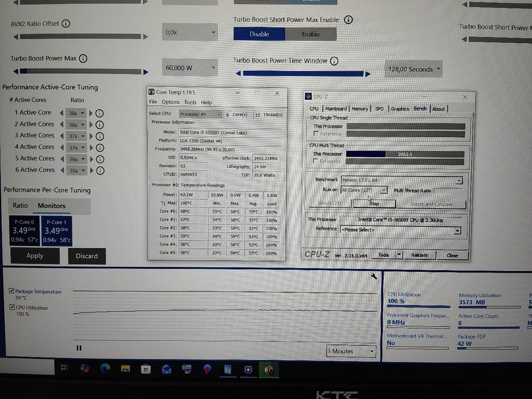Screen dimensions: 532x399
Task: Increase ratio for 4 Active Cores
Action: point(91,148)
